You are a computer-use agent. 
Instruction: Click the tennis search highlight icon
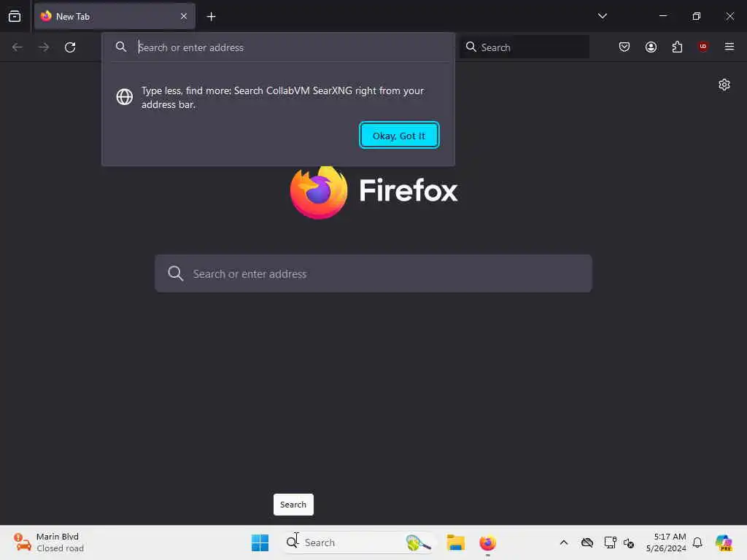point(418,542)
